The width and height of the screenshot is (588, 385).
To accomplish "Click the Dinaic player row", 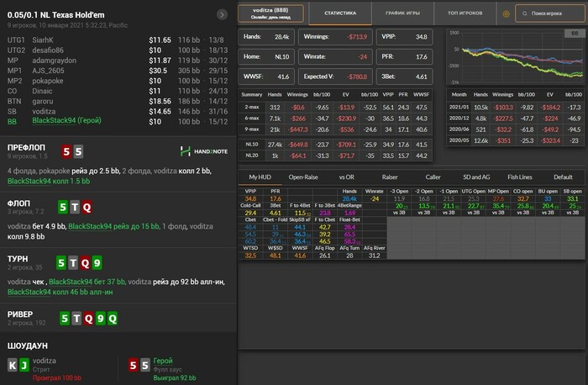I will 118,91.
